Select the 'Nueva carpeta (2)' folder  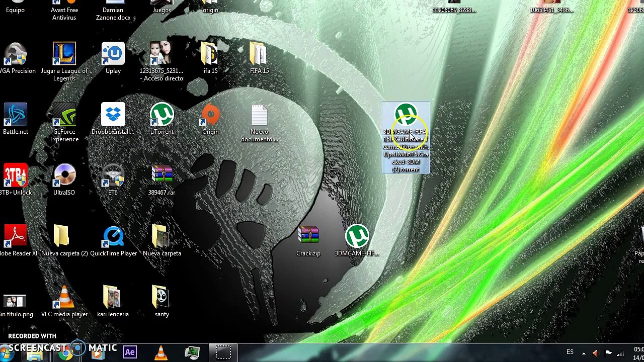[64, 241]
